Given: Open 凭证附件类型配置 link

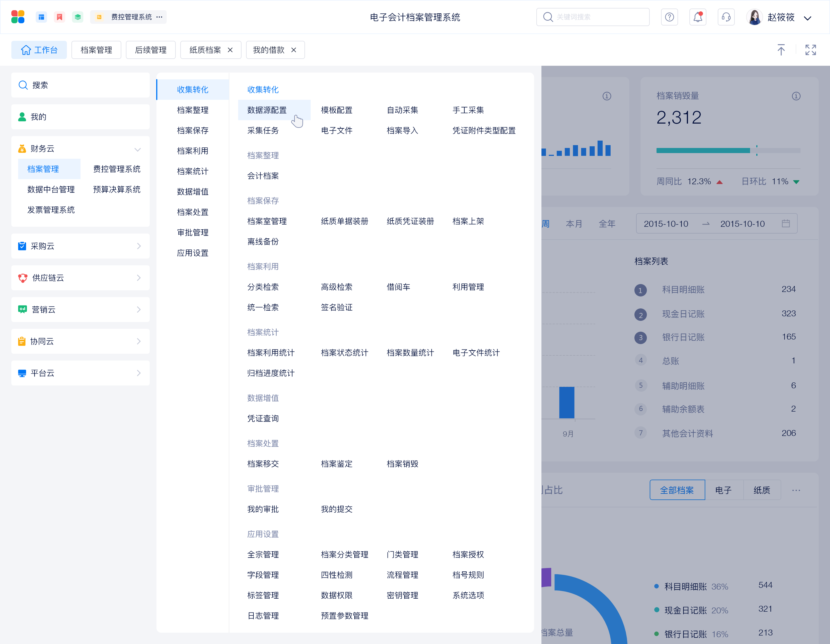Looking at the screenshot, I should coord(484,131).
